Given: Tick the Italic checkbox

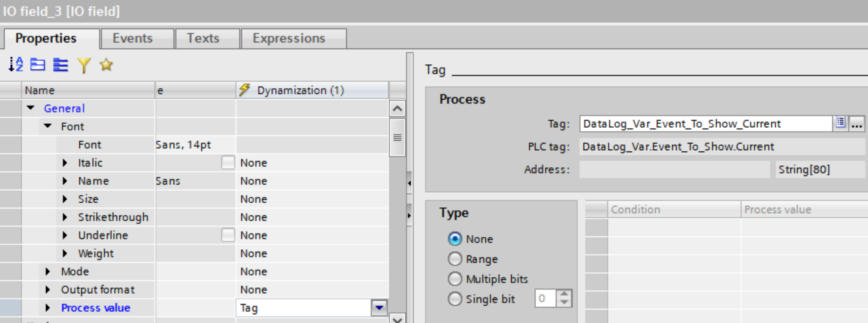Looking at the screenshot, I should point(227,163).
